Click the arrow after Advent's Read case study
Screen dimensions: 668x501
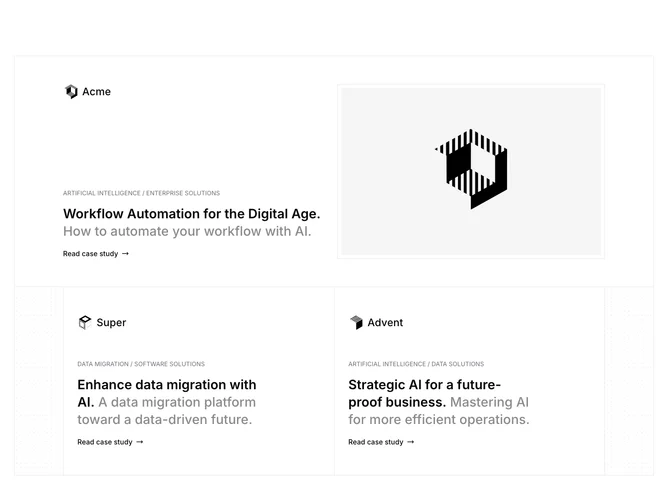(411, 442)
